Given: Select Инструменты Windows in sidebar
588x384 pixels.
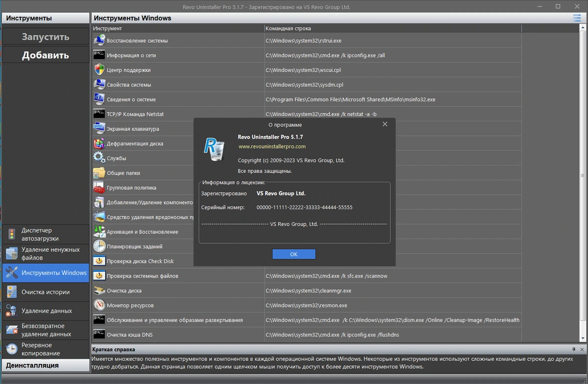Looking at the screenshot, I should (46, 273).
